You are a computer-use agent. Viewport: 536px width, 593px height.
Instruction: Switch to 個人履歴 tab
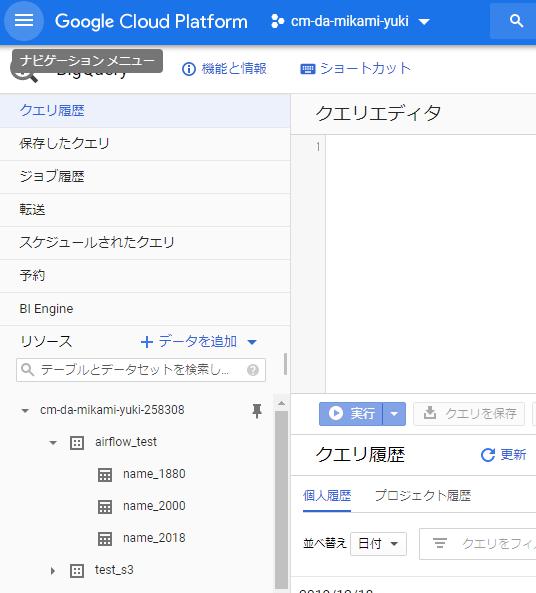[327, 495]
